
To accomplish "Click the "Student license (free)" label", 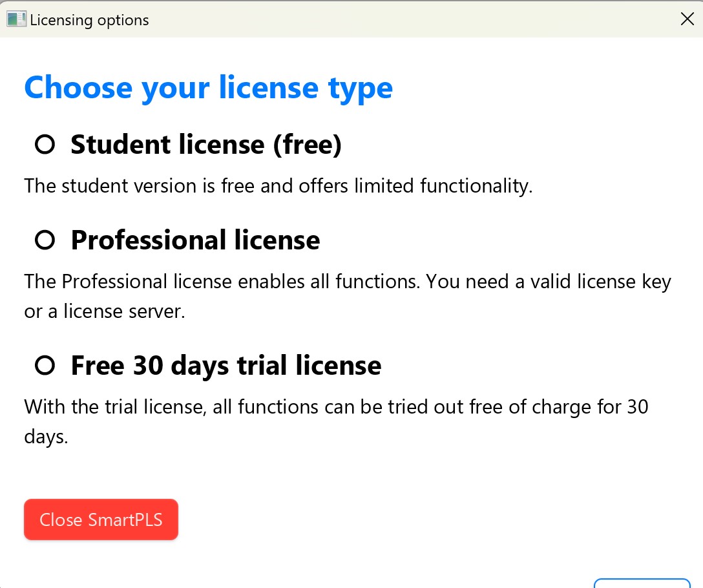I will pyautogui.click(x=205, y=145).
